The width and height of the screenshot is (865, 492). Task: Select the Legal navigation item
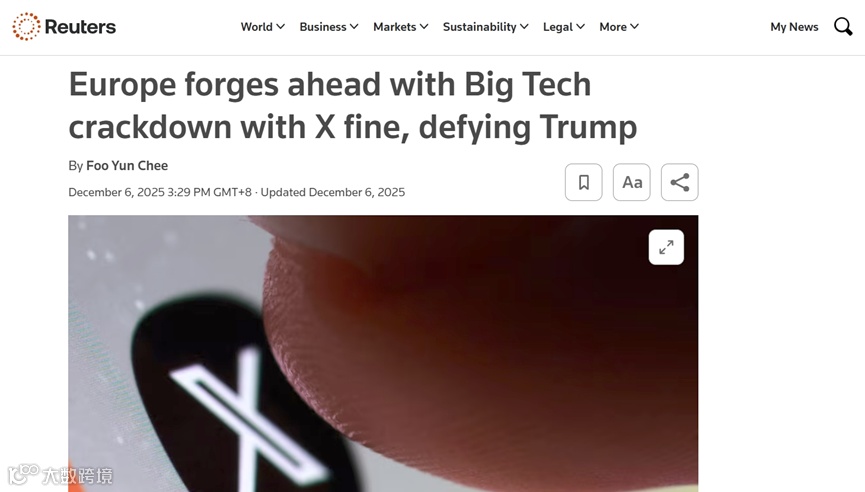(x=558, y=27)
